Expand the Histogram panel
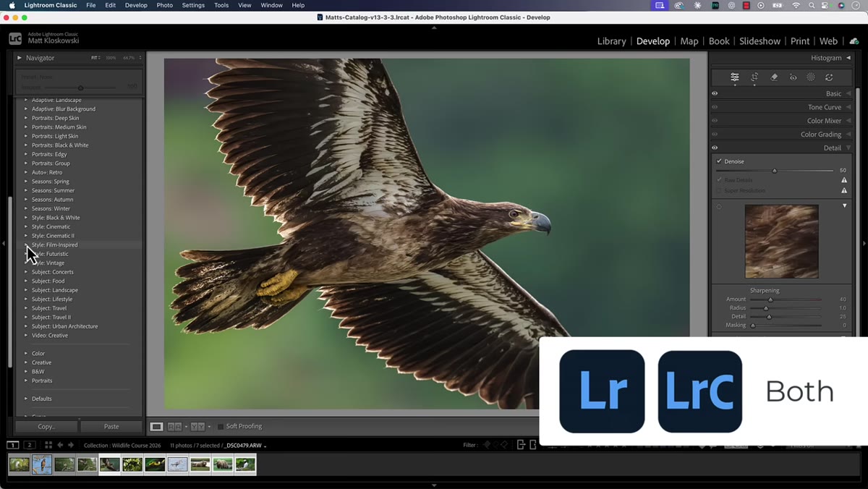 pyautogui.click(x=848, y=58)
